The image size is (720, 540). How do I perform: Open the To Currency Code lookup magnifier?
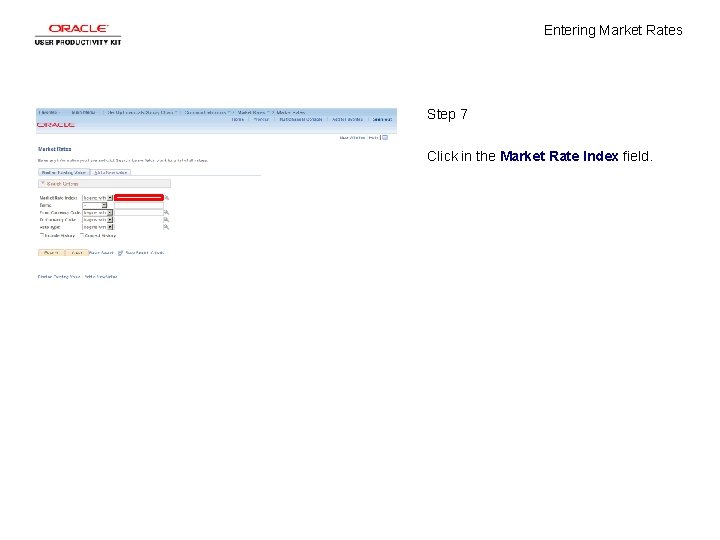pos(166,220)
